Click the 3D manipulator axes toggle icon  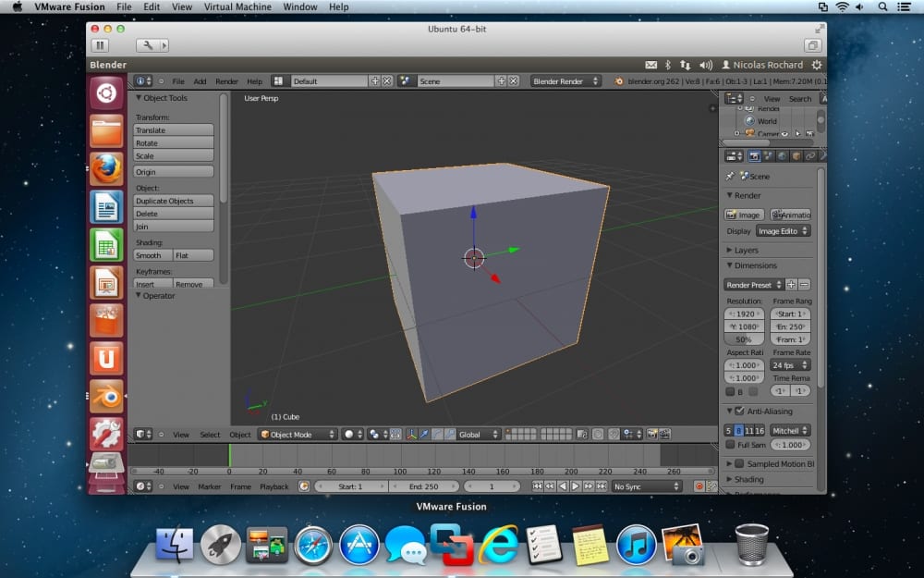[411, 435]
